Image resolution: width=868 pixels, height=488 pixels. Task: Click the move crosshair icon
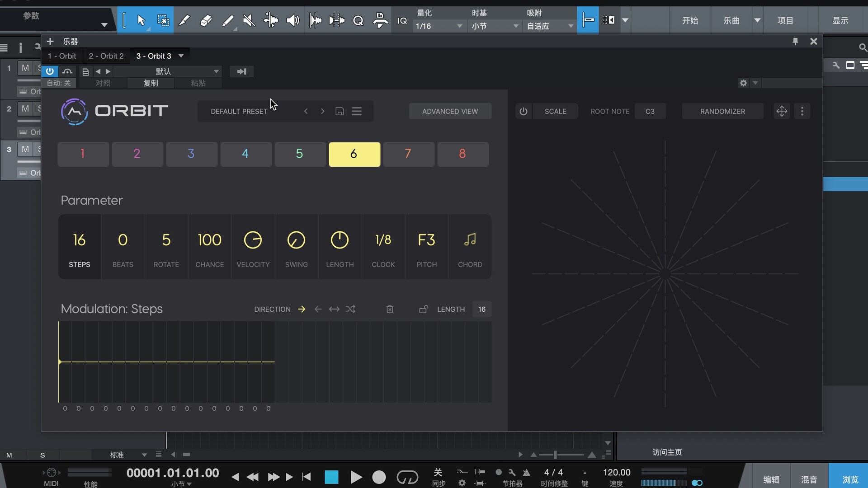(x=782, y=111)
